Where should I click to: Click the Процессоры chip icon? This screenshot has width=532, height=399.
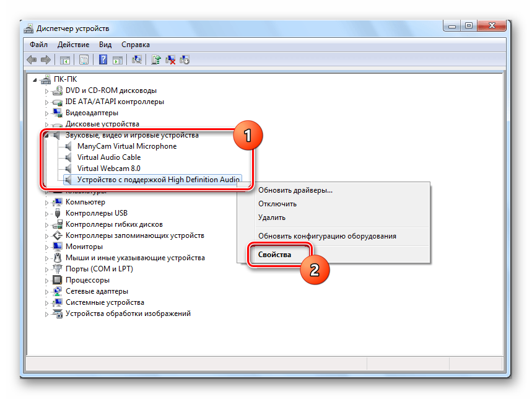[58, 280]
